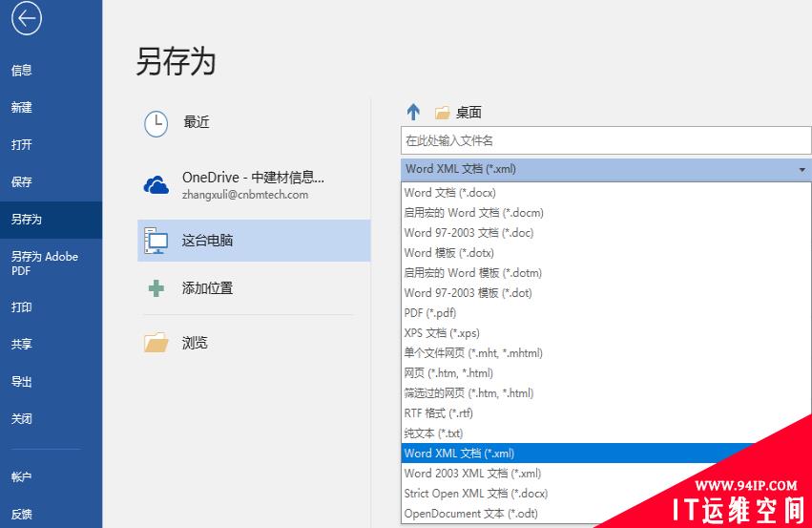812x528 pixels.
Task: Collapse the file type combo box arrow
Action: coord(802,170)
